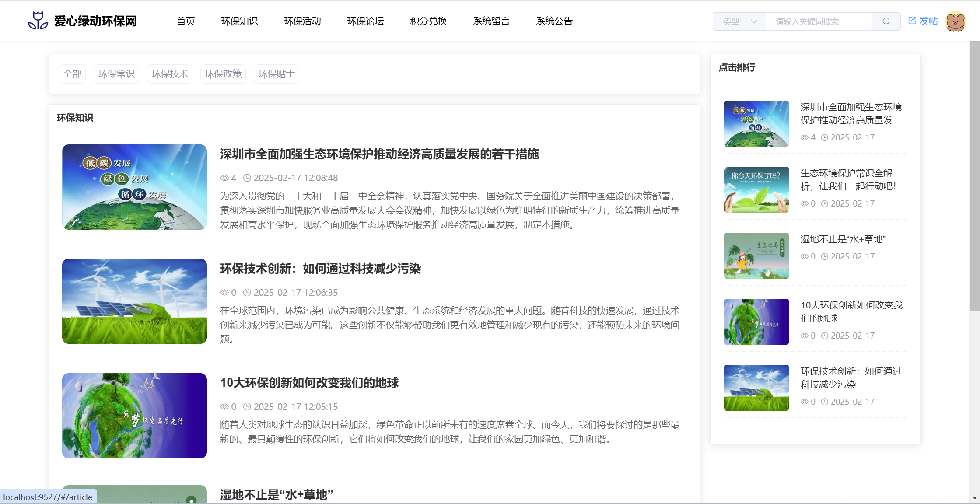This screenshot has height=504, width=980.
Task: Click clock icon under 生态环境保护常识 ranking item
Action: (825, 204)
